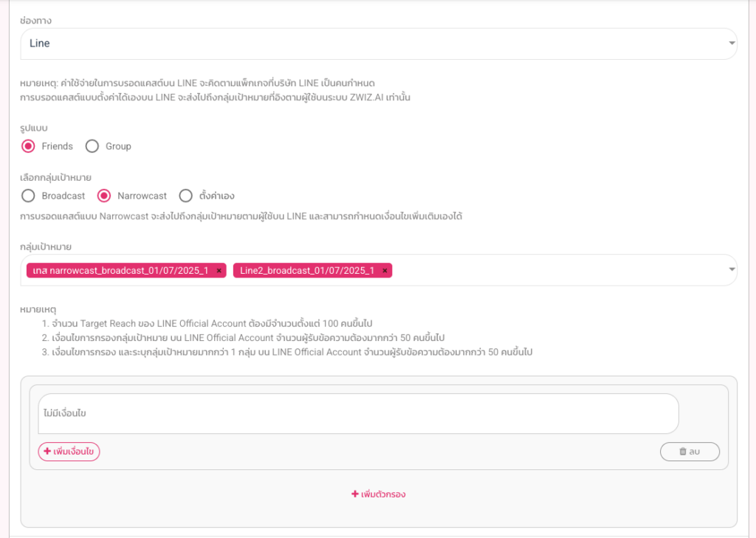The height and width of the screenshot is (538, 756).
Task: Choose the Broadcast target option
Action: click(28, 196)
